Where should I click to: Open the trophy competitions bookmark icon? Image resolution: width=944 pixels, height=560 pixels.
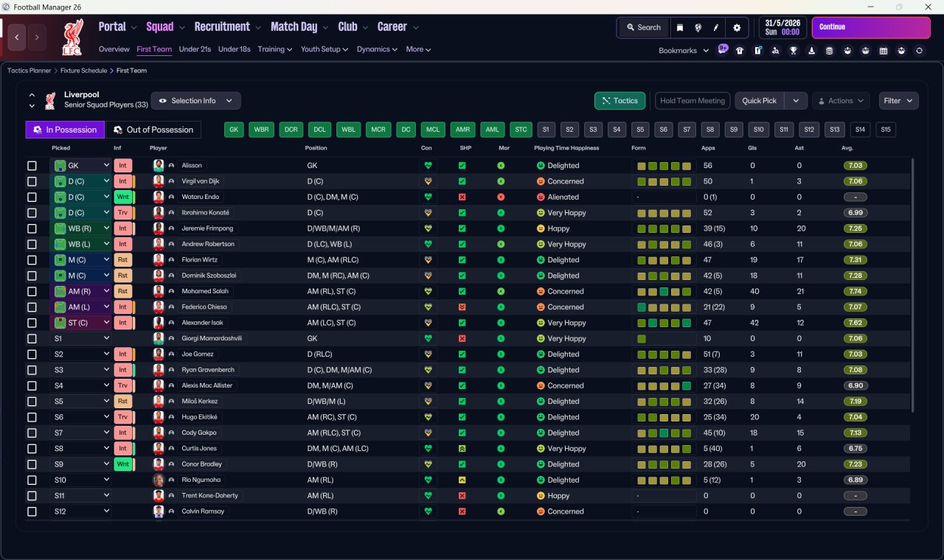pos(794,51)
